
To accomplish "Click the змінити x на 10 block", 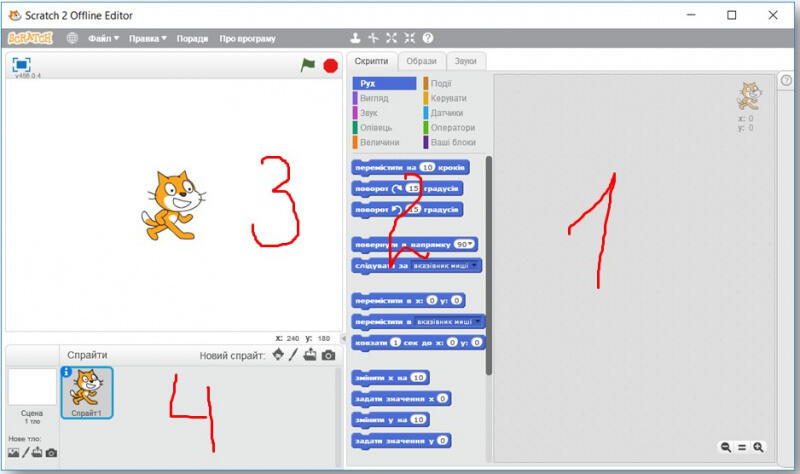I will pyautogui.click(x=390, y=378).
